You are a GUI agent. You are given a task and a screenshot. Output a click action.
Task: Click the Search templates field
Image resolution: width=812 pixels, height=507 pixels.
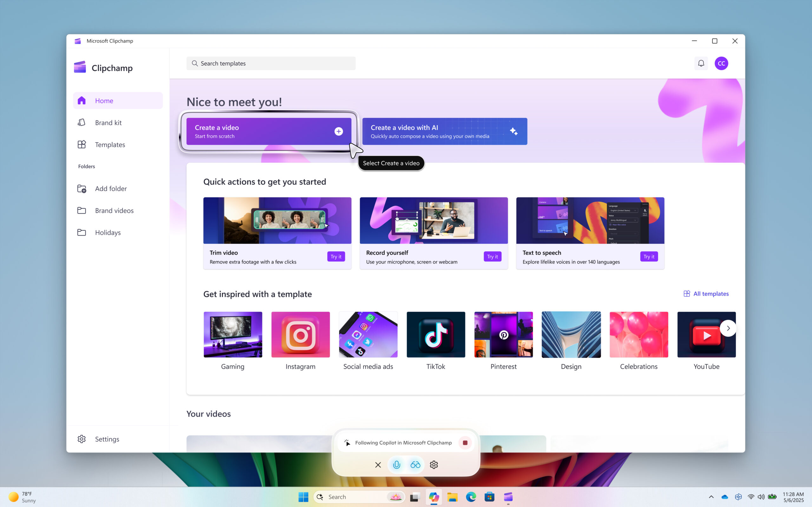coord(271,63)
